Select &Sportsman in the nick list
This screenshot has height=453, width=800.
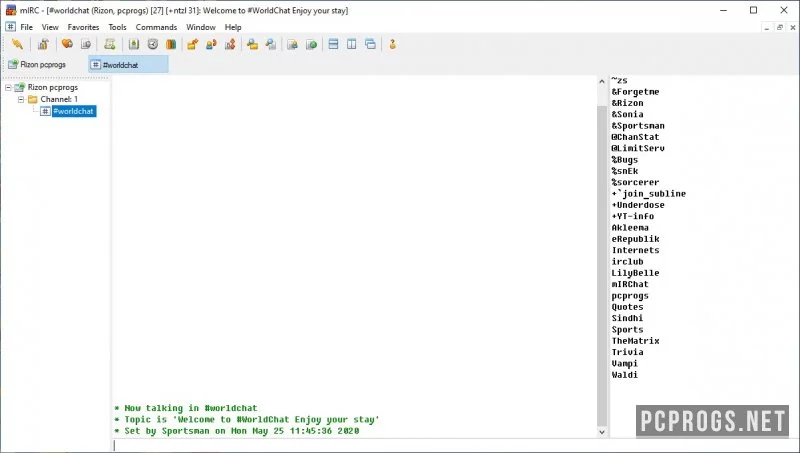pyautogui.click(x=638, y=125)
